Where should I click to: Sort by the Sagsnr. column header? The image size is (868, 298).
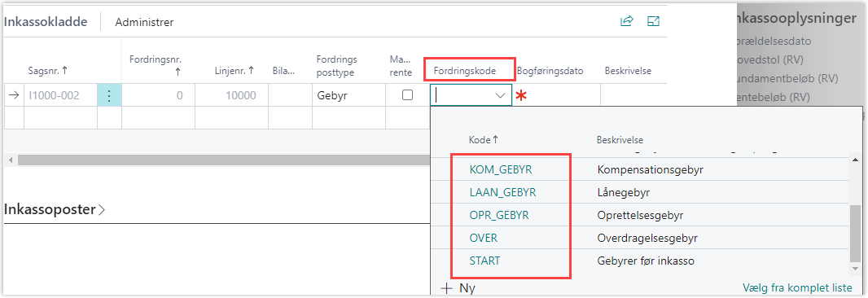[x=48, y=70]
